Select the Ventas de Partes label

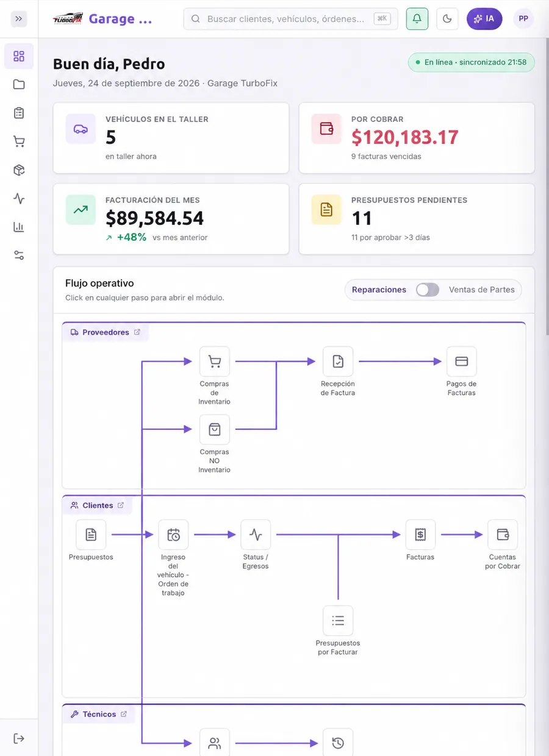tap(482, 290)
